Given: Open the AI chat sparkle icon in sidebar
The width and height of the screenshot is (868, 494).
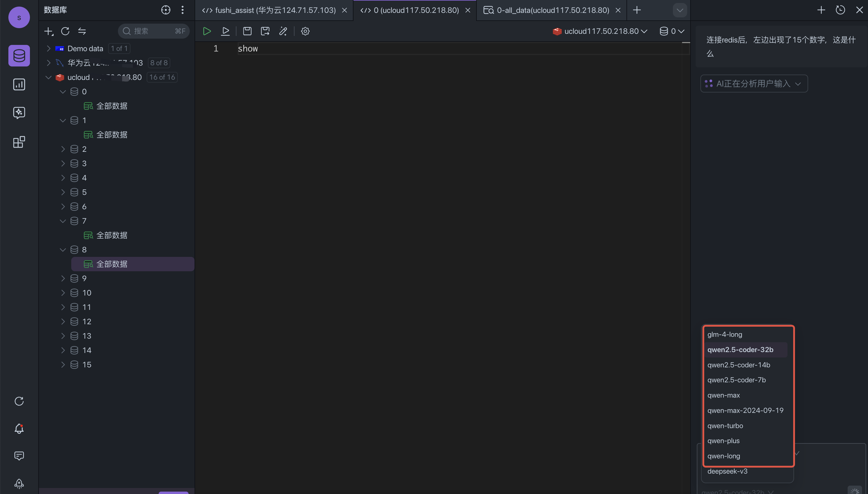Looking at the screenshot, I should pos(19,113).
